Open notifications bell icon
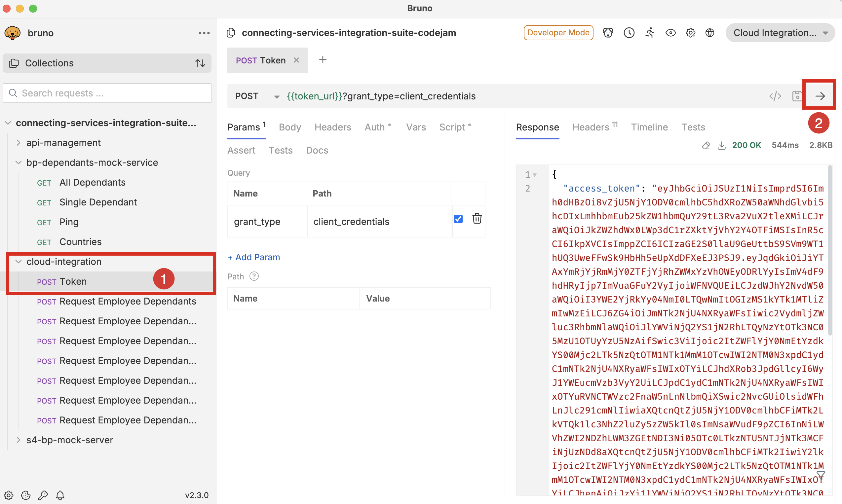 [x=60, y=495]
